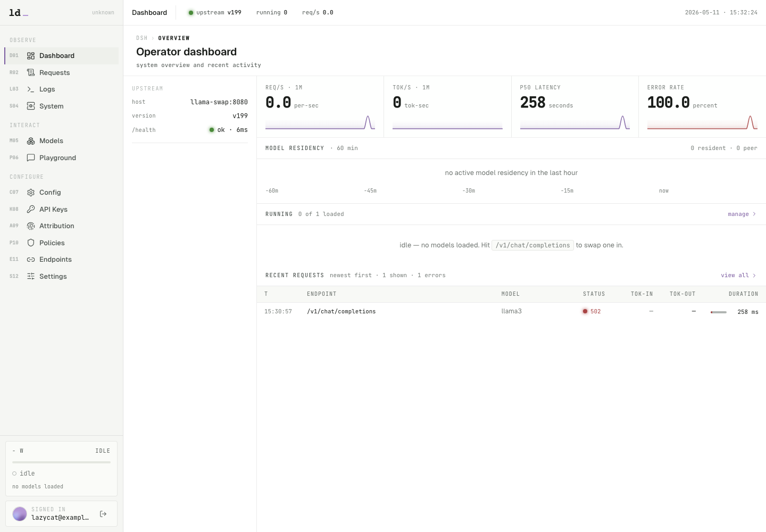Click the req/s 0.0 header indicator
This screenshot has height=532, width=766.
(x=318, y=13)
